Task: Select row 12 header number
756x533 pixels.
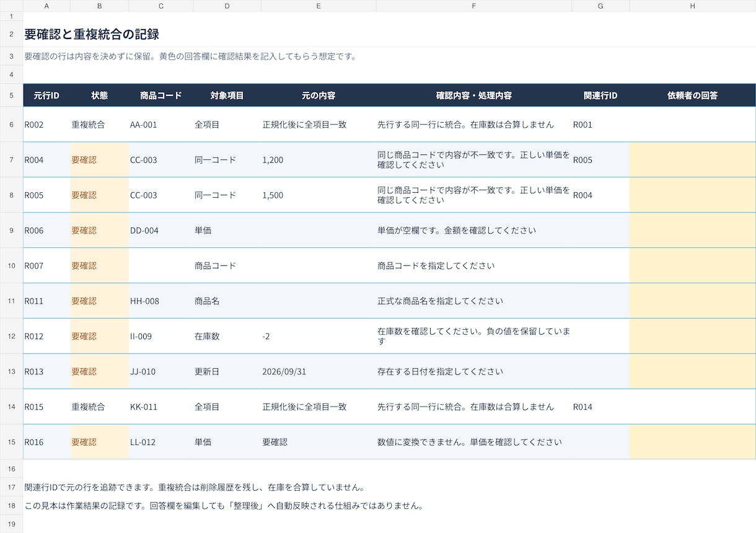Action: point(11,337)
